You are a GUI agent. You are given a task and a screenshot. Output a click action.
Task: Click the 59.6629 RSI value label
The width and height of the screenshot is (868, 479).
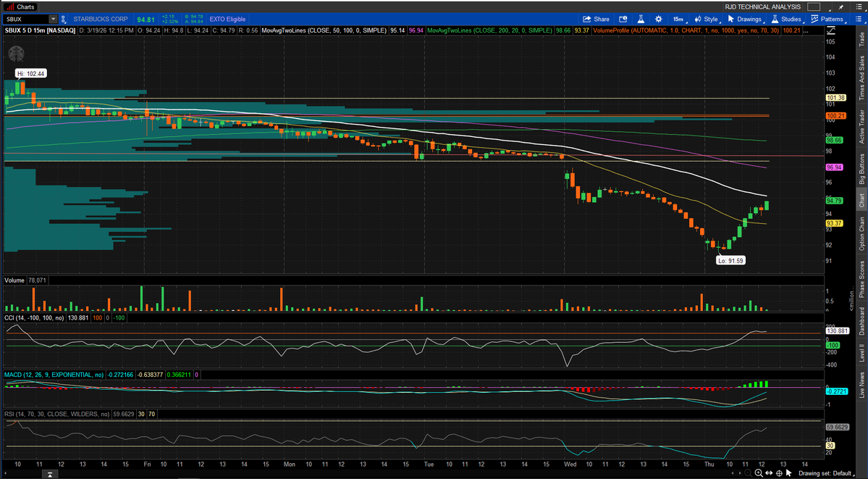click(837, 428)
